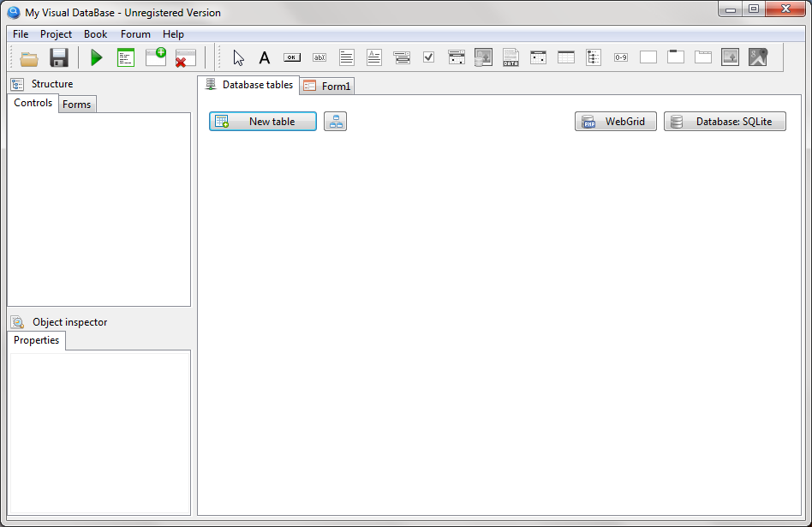Select the Map component with pin icon

[x=758, y=57]
